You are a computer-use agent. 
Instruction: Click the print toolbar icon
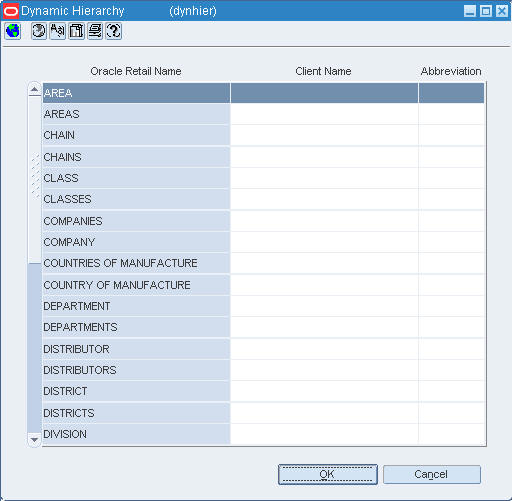coord(95,31)
